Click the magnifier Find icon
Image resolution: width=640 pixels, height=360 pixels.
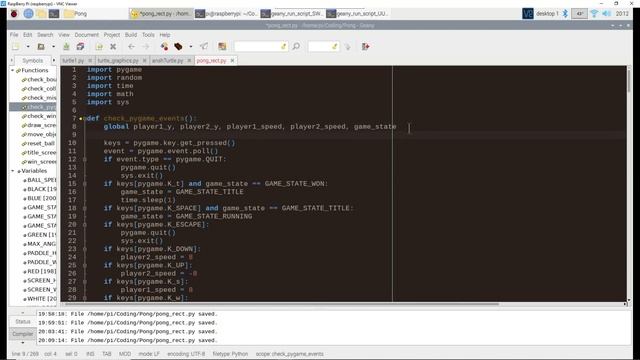tap(296, 47)
